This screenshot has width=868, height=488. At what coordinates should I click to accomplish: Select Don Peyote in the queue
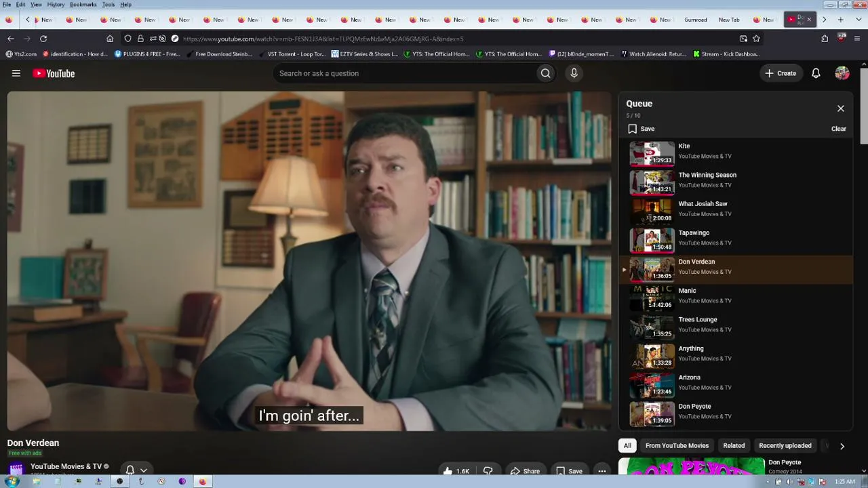coord(736,414)
